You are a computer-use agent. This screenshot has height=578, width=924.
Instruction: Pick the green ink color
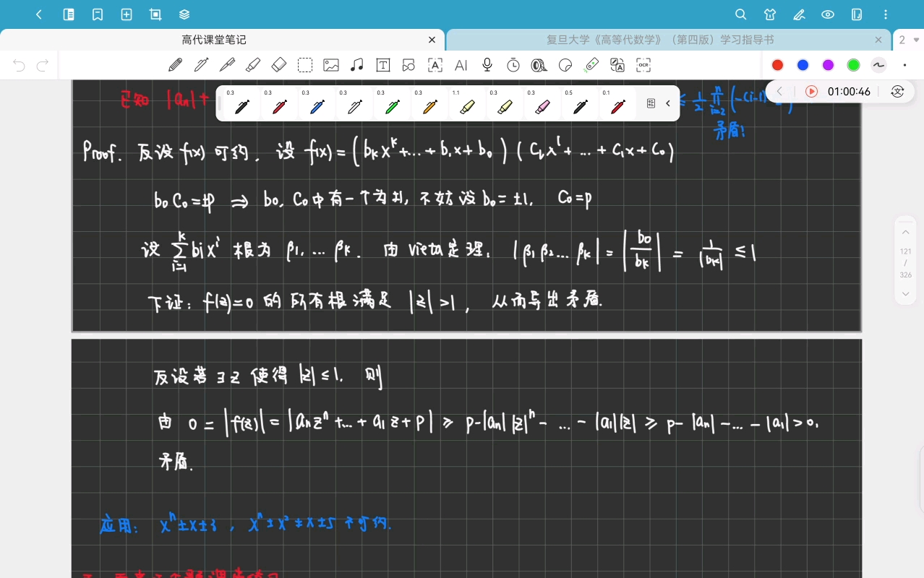(853, 65)
